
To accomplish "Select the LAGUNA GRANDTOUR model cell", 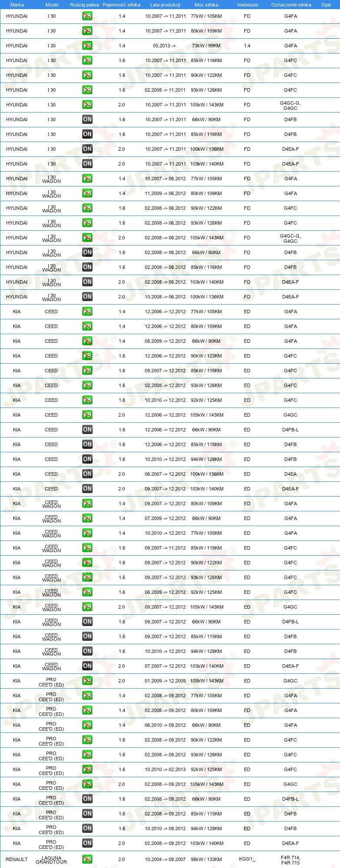I will 51,860.
